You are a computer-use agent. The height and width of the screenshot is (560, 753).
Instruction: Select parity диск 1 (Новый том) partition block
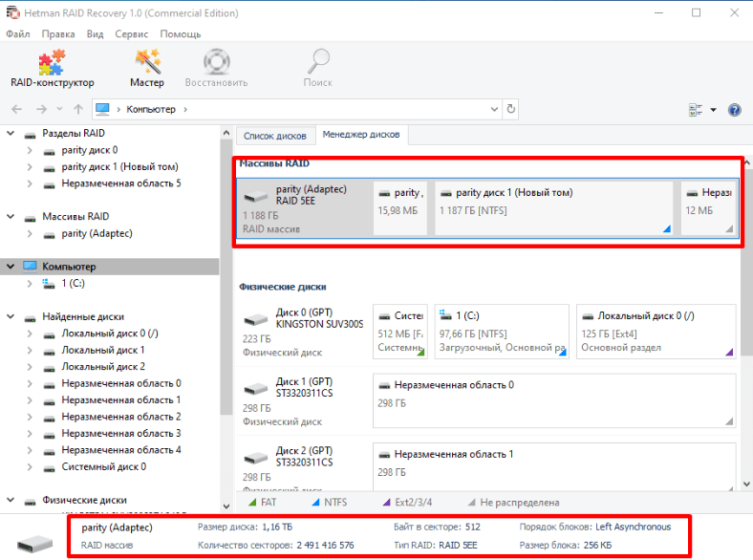(x=553, y=208)
